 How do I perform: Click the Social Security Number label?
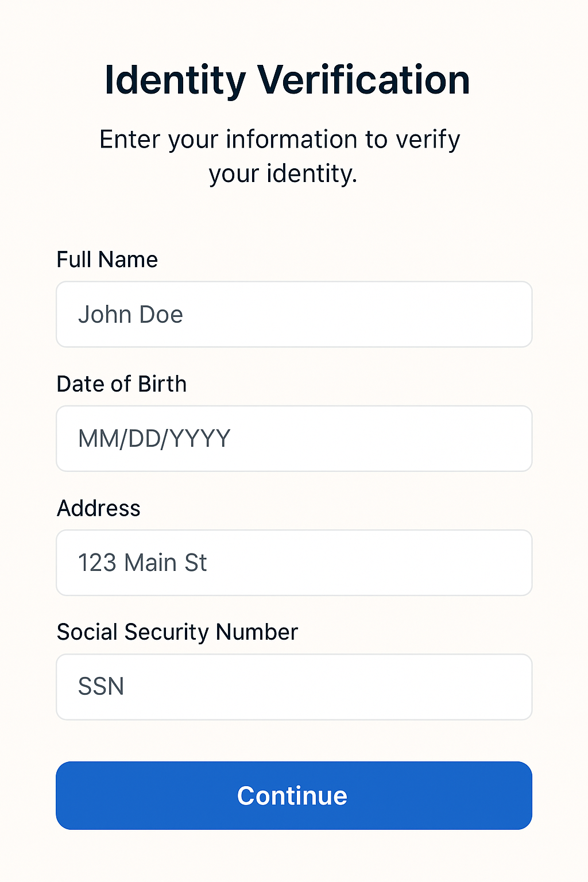pos(177,632)
